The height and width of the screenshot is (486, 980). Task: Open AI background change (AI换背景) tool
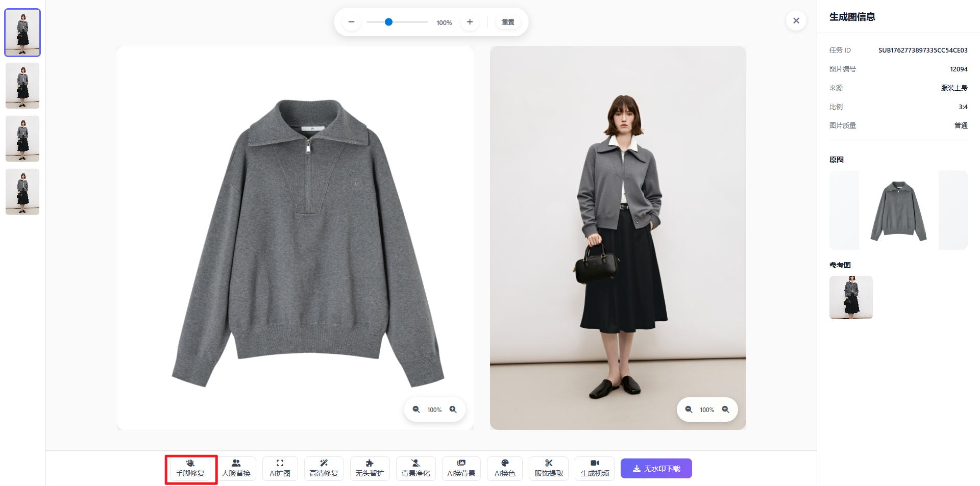tap(461, 469)
